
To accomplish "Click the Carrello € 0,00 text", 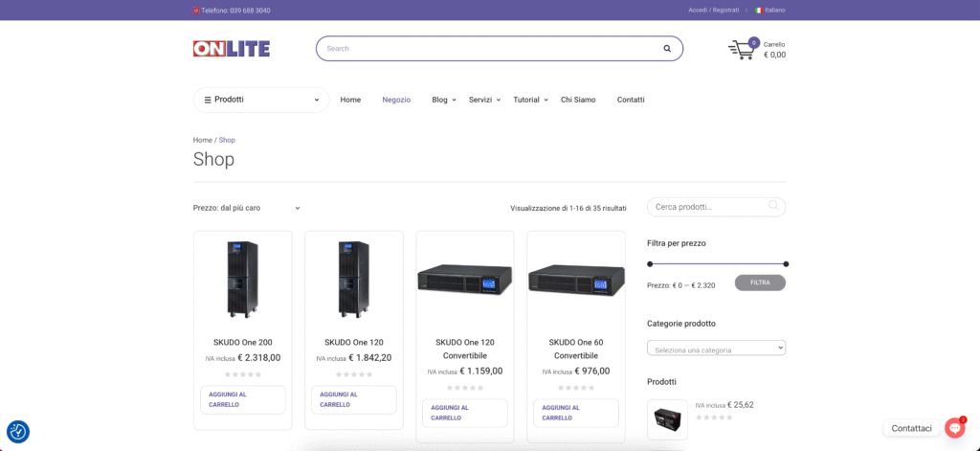I will pyautogui.click(x=774, y=50).
